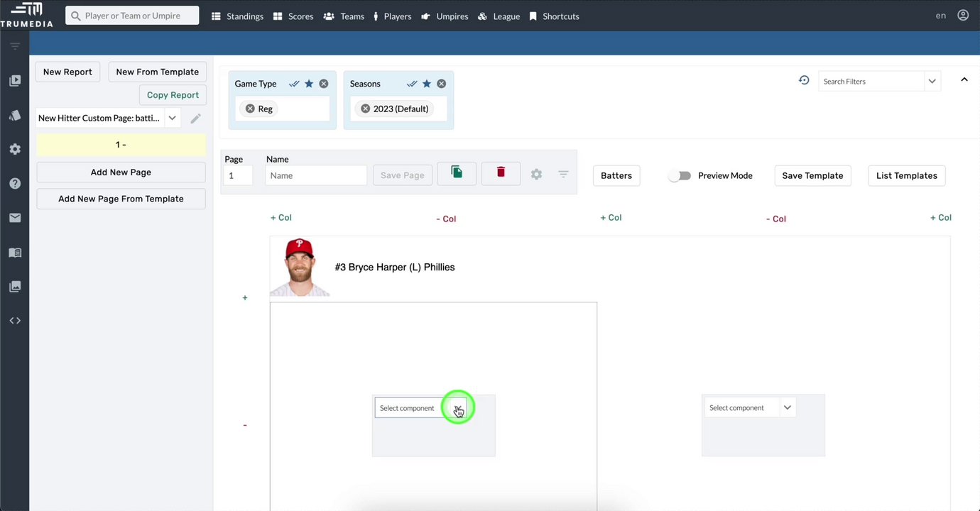The image size is (980, 511).
Task: Toggle the star on the Game Type filter
Action: tap(309, 84)
